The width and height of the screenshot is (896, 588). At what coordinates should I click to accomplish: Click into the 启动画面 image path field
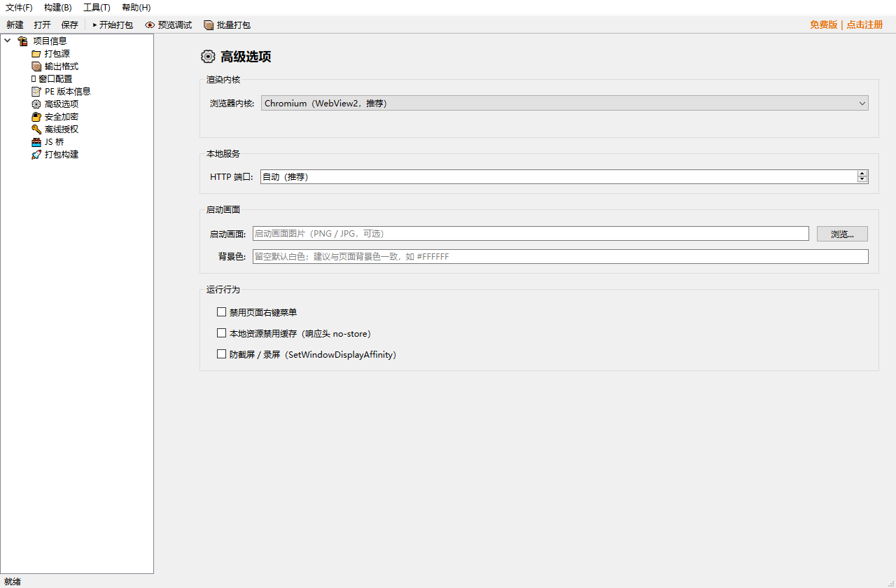(x=531, y=234)
